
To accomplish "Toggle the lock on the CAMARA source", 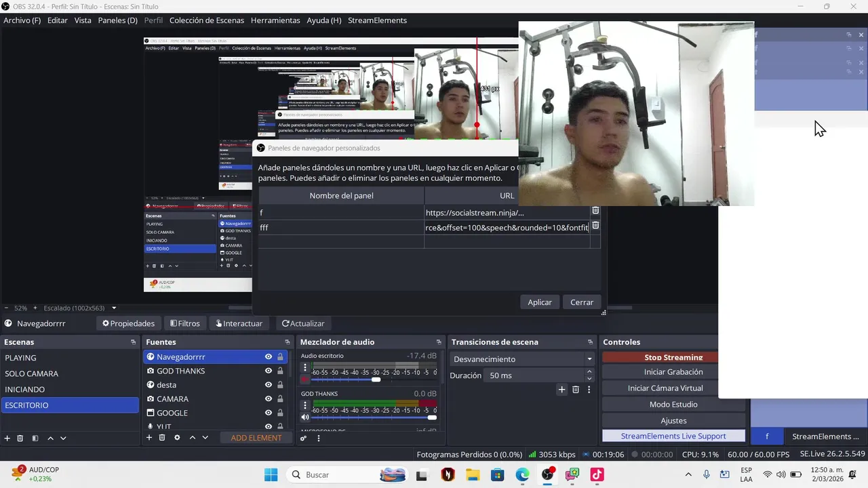I will (280, 399).
